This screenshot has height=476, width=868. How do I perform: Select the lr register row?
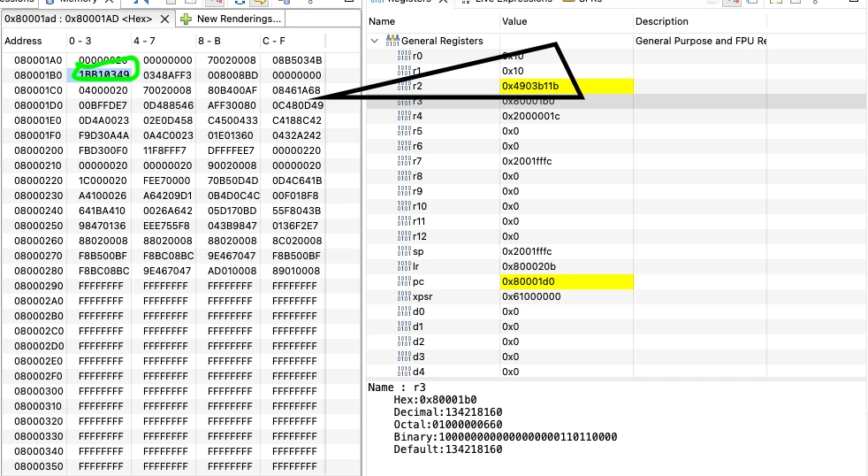(616, 266)
